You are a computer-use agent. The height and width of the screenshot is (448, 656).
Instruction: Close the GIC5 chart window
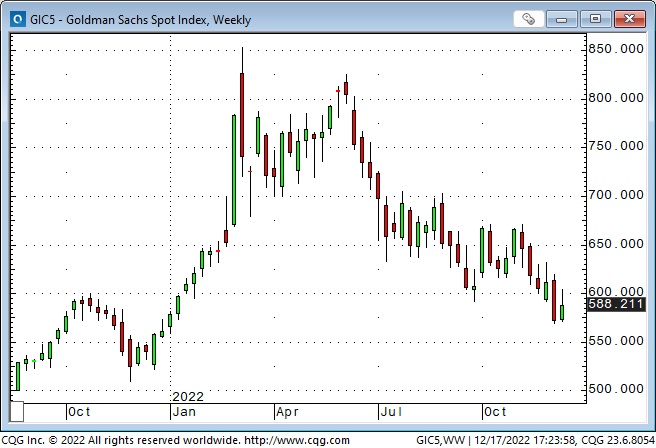pyautogui.click(x=629, y=19)
